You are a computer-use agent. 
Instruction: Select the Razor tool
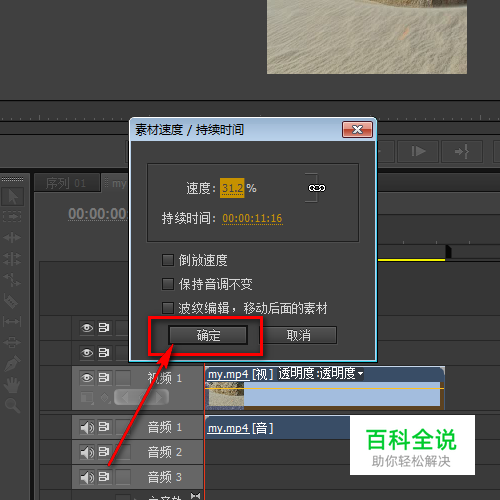pyautogui.click(x=11, y=301)
